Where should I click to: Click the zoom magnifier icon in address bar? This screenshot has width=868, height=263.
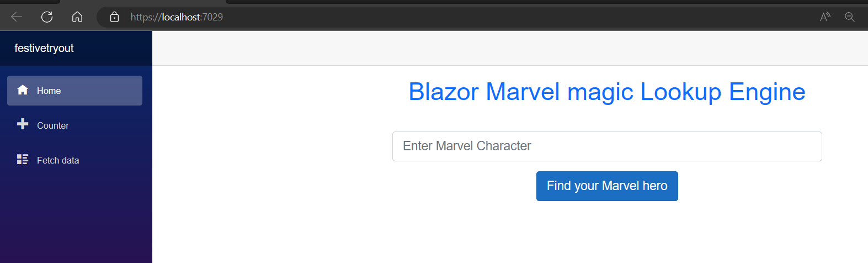coord(850,17)
